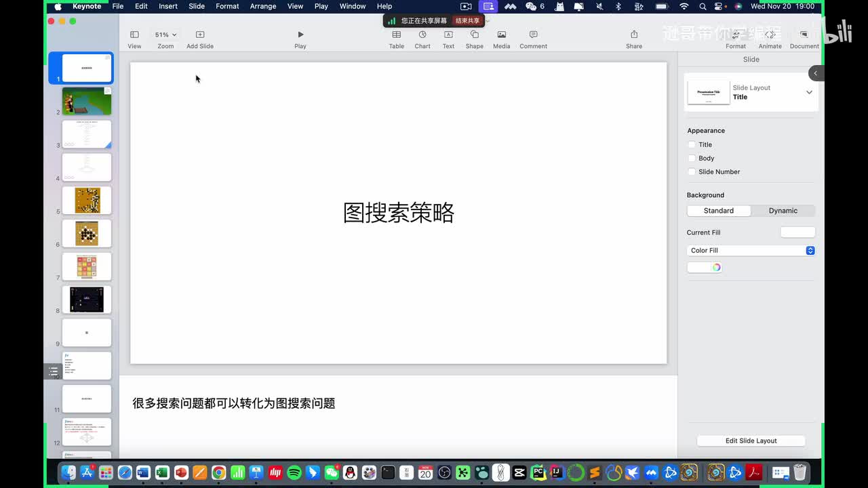Image resolution: width=868 pixels, height=488 pixels.
Task: Expand the Slide Layout chooser
Action: click(x=809, y=92)
